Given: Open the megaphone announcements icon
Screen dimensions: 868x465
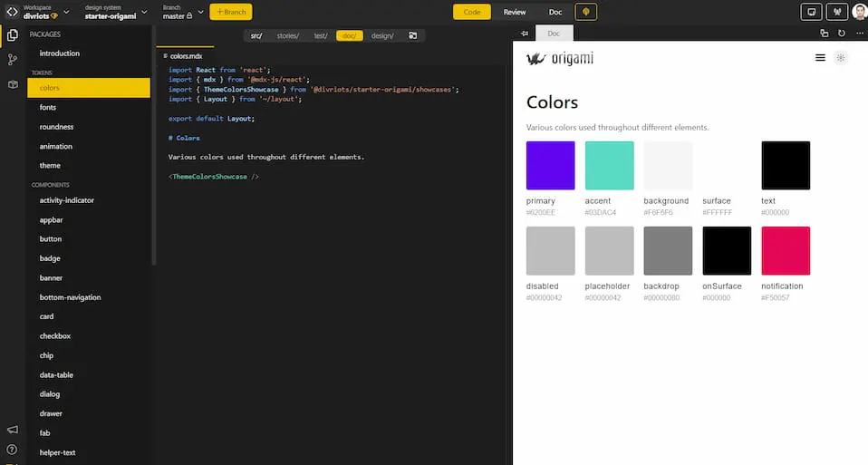Looking at the screenshot, I should click(x=13, y=429).
